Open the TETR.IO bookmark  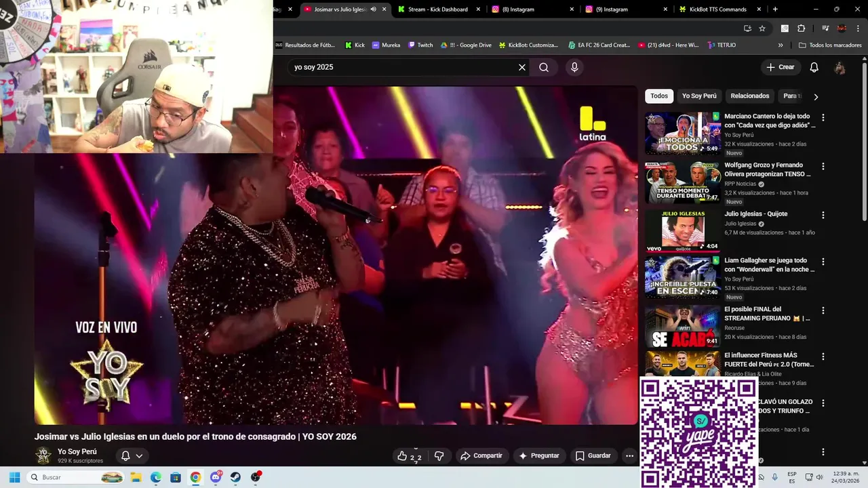pos(722,45)
